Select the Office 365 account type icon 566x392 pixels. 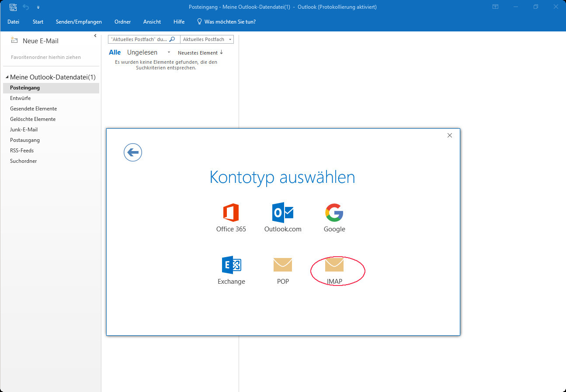coord(231,212)
